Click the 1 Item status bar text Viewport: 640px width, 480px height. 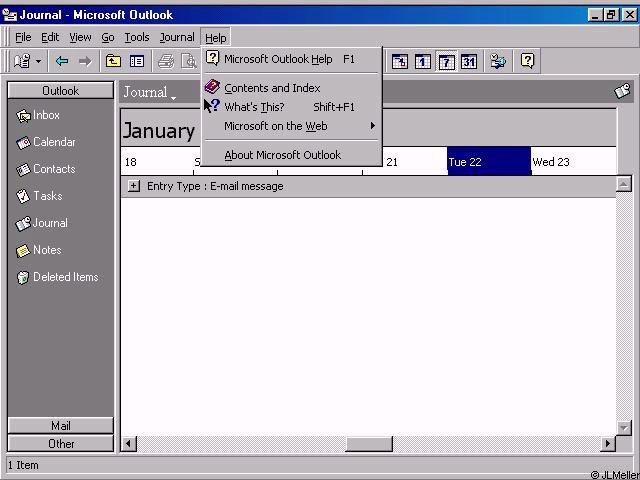pyautogui.click(x=23, y=465)
